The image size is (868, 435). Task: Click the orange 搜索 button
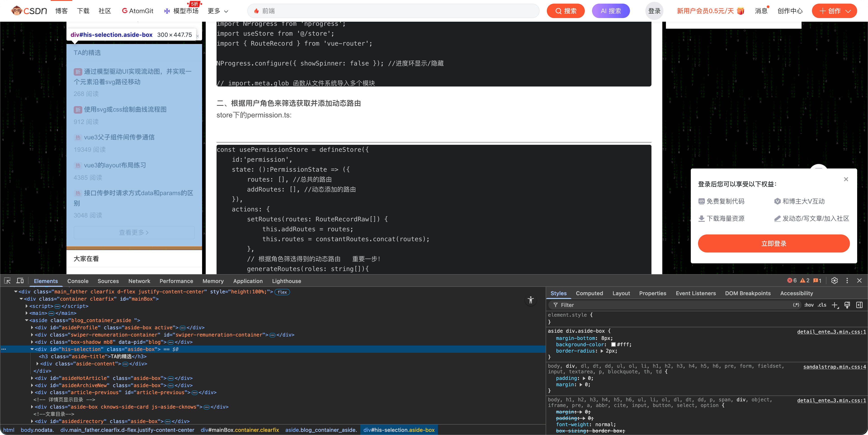[565, 11]
